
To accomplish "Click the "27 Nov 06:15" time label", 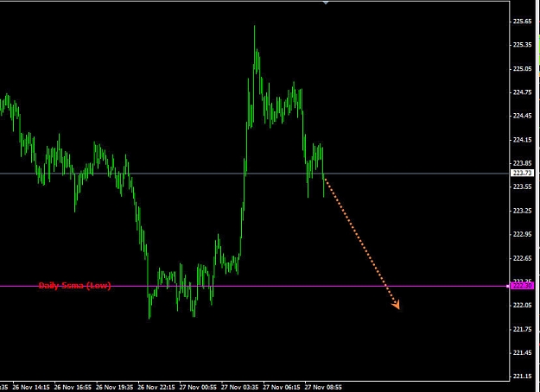I will point(282,387).
